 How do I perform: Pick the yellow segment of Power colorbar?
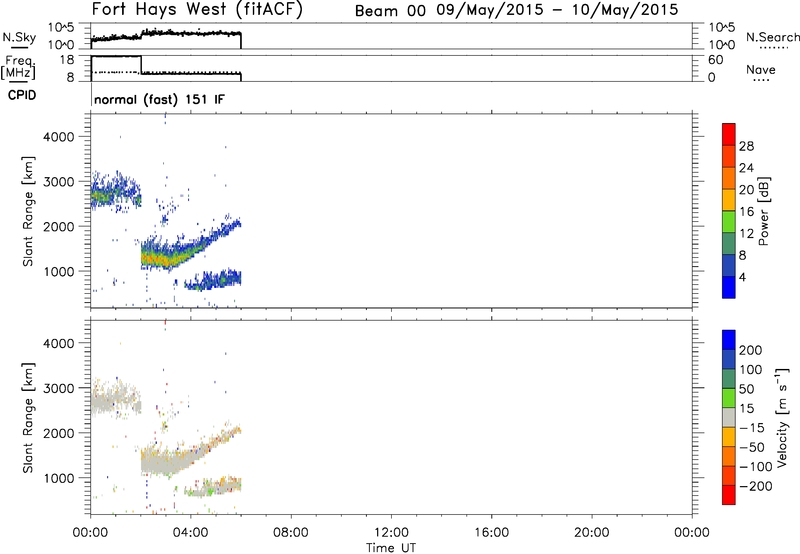pos(729,199)
